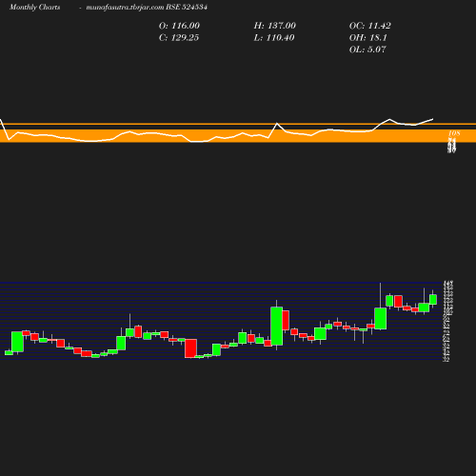Click the large red candlestick at the chart's lowest point
This screenshot has height=476, width=476.
191,348
